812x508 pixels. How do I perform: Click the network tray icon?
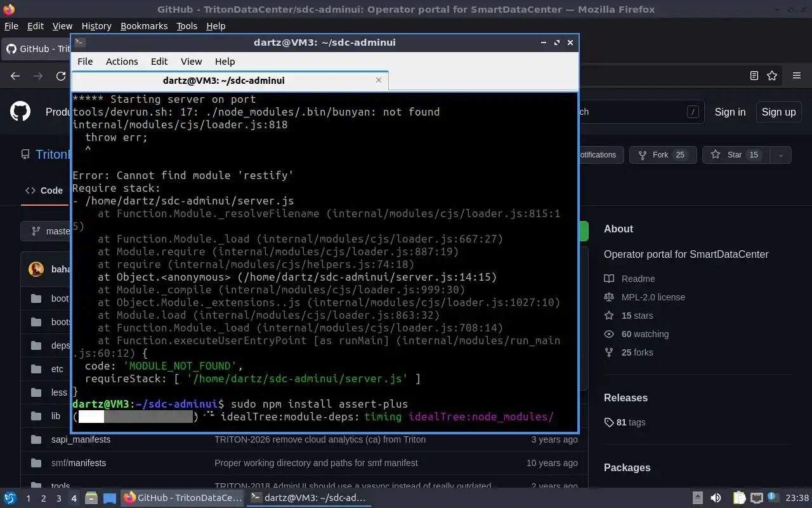[x=756, y=498]
